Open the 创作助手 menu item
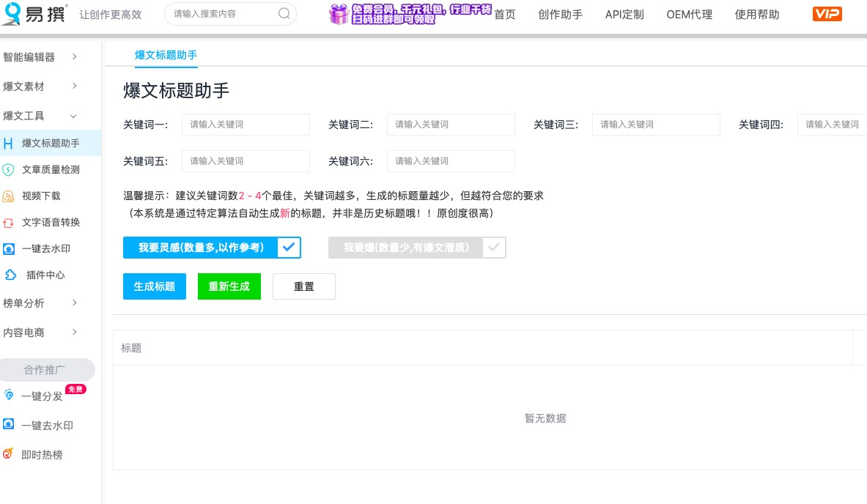The width and height of the screenshot is (867, 504). 560,14
